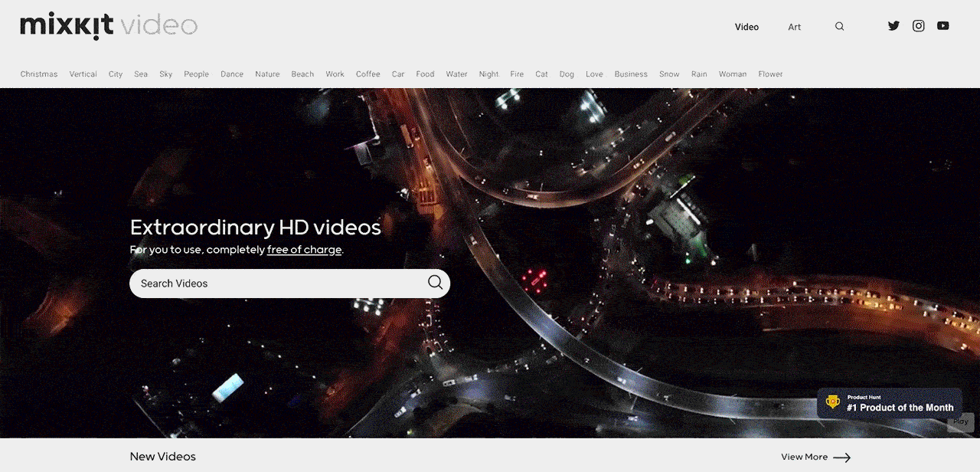Select the Coffee category tag

point(367,74)
